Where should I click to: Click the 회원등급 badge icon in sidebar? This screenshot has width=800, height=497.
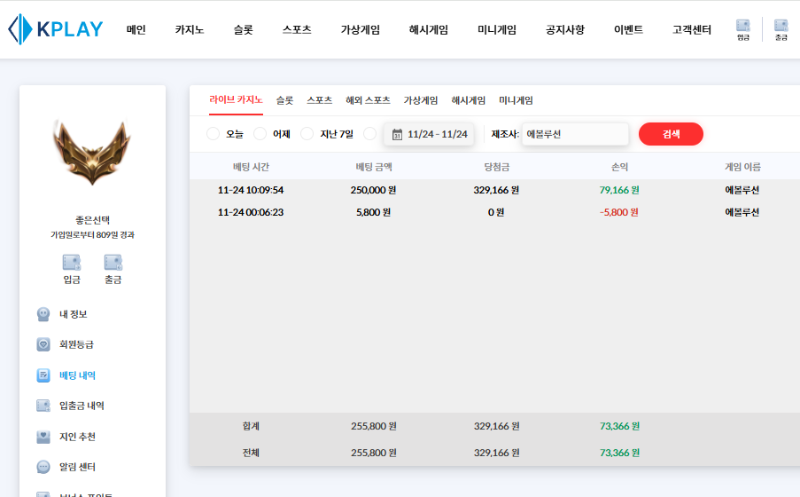point(43,344)
